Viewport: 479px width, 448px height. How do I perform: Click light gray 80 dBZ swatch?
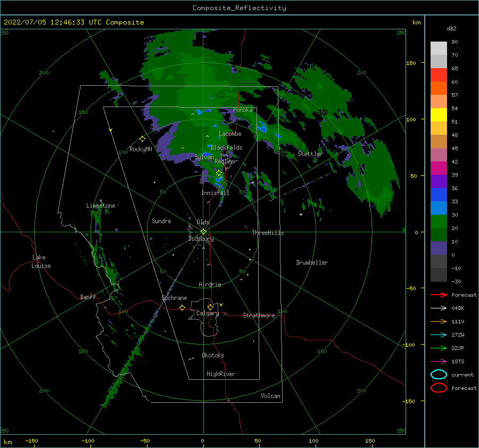(x=439, y=48)
